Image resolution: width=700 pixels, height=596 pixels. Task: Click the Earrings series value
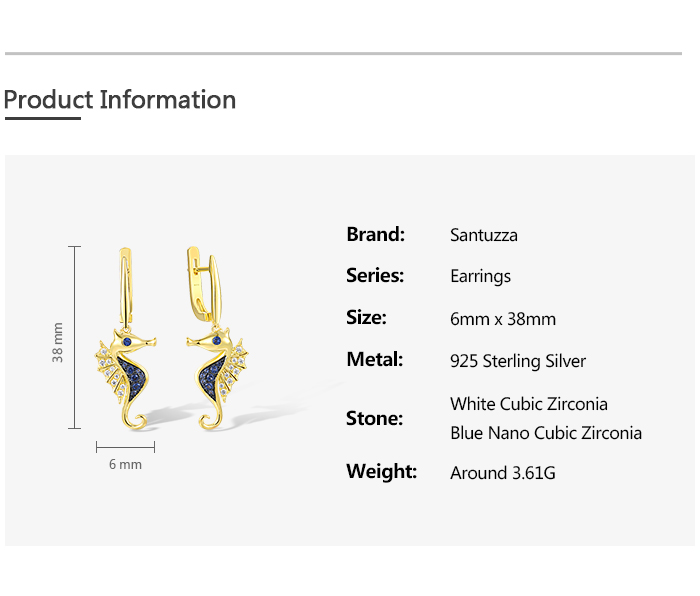[x=480, y=277]
